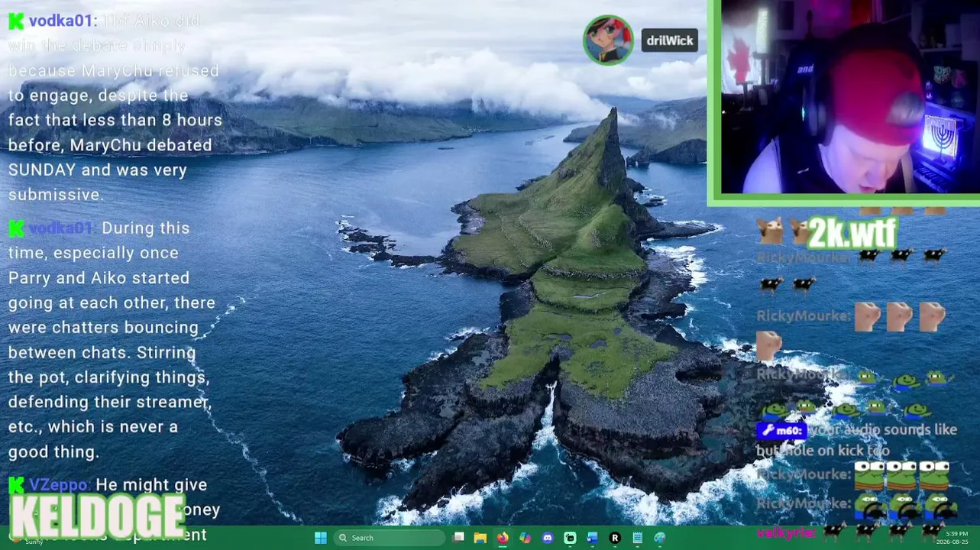
Task: Open Task View from the taskbar
Action: click(458, 538)
